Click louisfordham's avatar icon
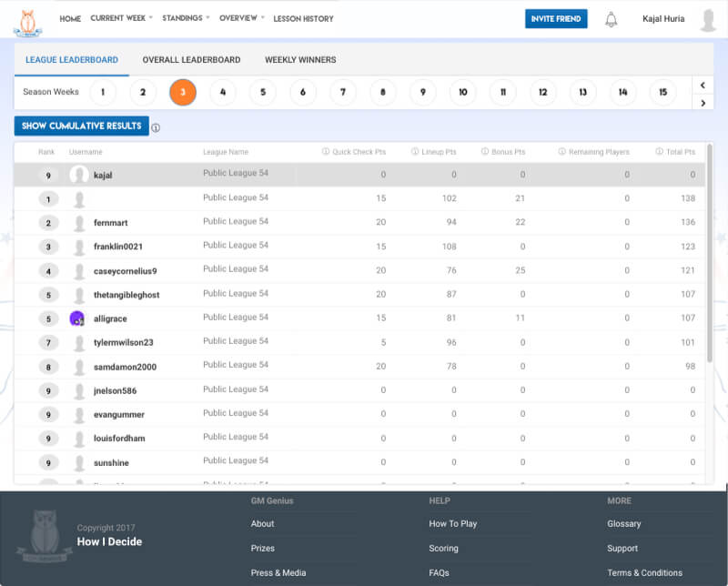This screenshot has width=728, height=586. pyautogui.click(x=79, y=439)
